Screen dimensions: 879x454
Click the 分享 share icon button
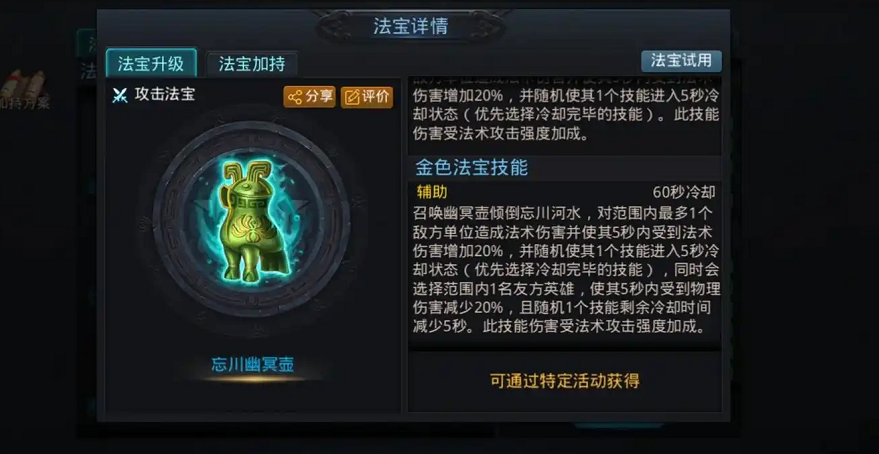point(309,96)
